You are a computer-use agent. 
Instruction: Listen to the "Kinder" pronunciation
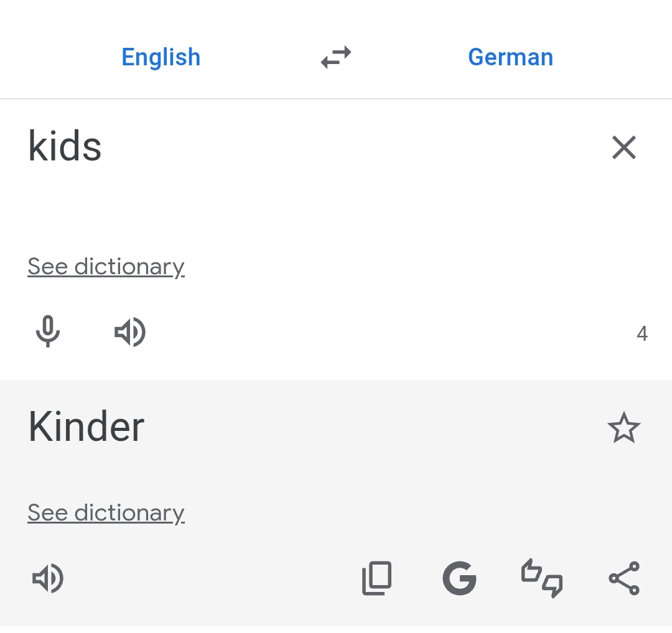tap(48, 578)
